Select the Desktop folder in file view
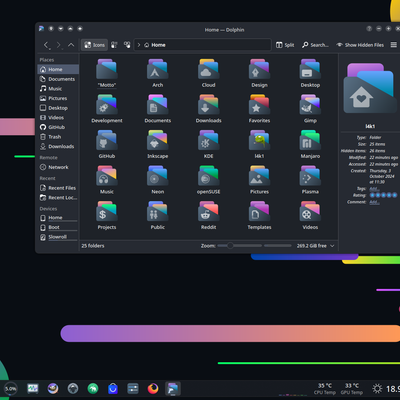400x400 pixels. click(x=310, y=69)
